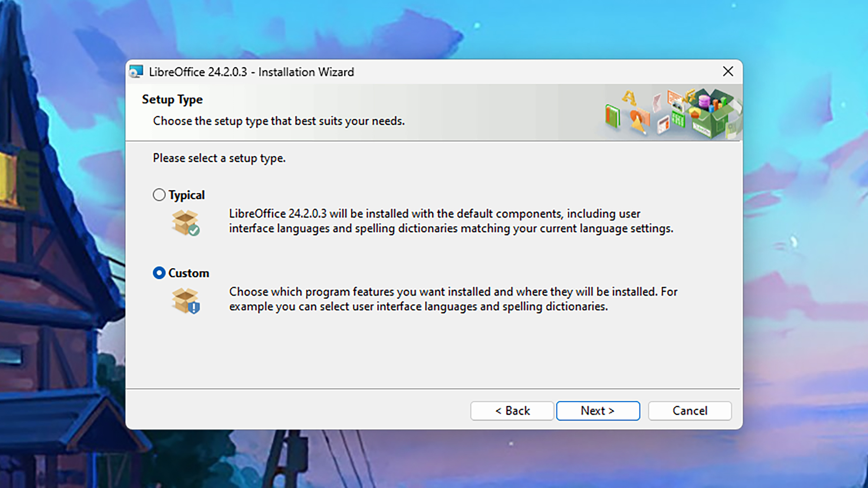Viewport: 868px width, 488px height.
Task: Click the 'Setup Type' heading
Action: tap(172, 100)
